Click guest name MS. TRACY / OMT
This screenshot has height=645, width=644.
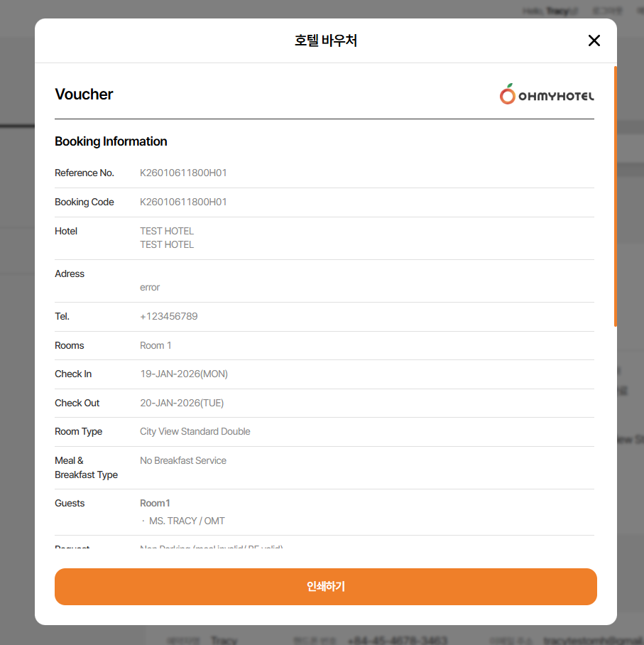(x=187, y=521)
